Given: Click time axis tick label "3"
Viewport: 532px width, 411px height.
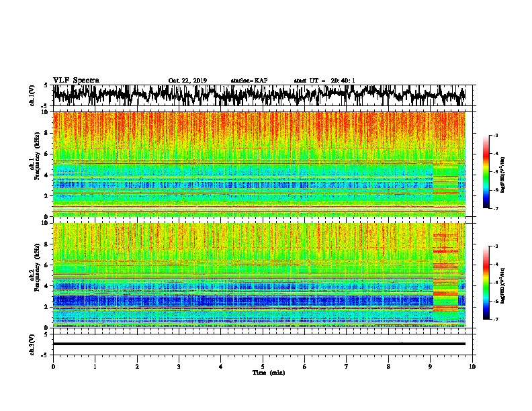Looking at the screenshot, I should (x=179, y=367).
